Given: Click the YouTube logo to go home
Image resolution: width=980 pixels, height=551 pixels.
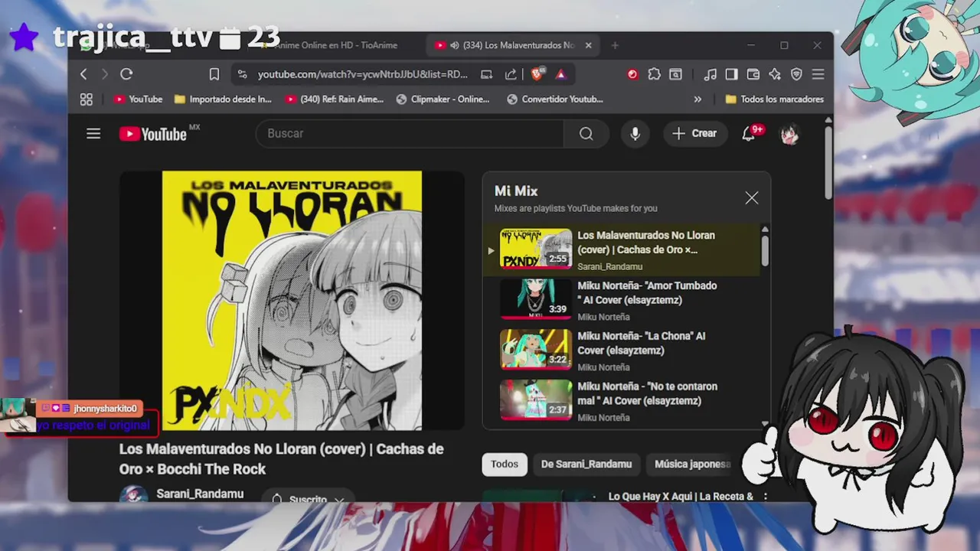Looking at the screenshot, I should pos(153,134).
